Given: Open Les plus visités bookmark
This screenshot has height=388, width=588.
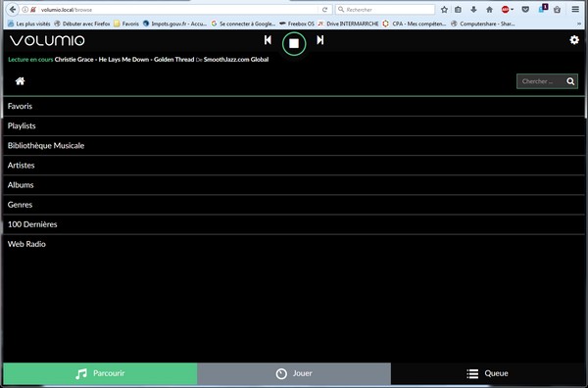Looking at the screenshot, I should [x=29, y=24].
